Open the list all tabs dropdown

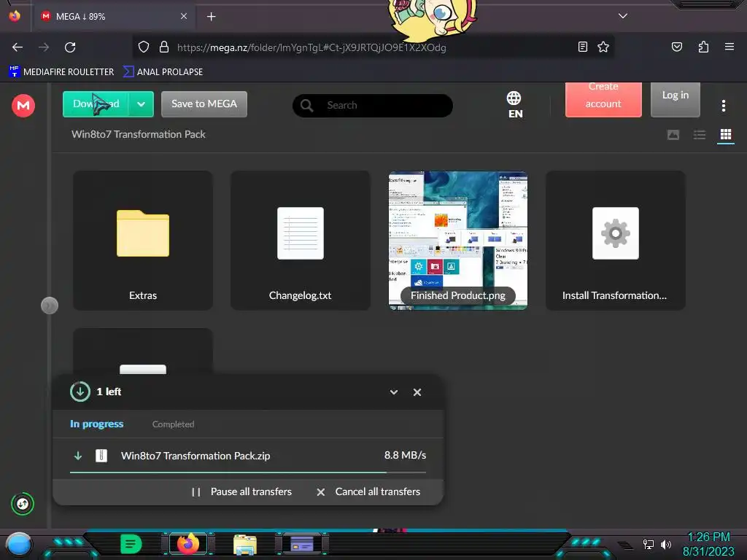[x=623, y=16]
